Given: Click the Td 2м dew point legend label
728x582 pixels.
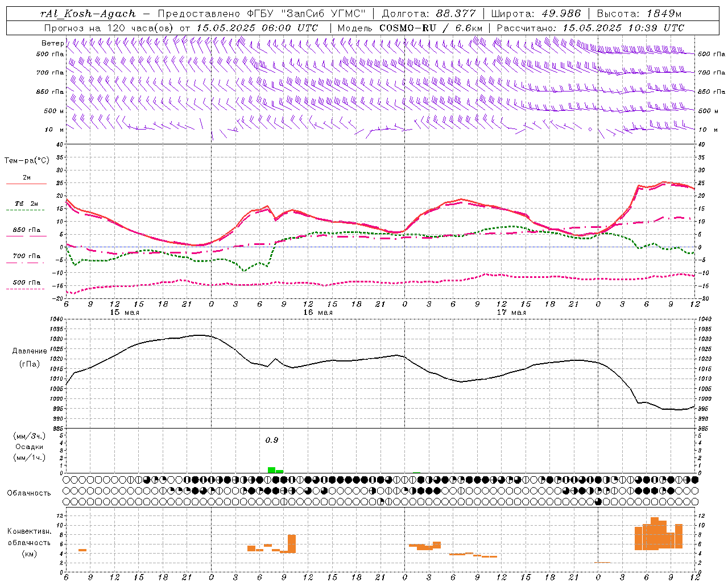Looking at the screenshot, I should coord(26,203).
